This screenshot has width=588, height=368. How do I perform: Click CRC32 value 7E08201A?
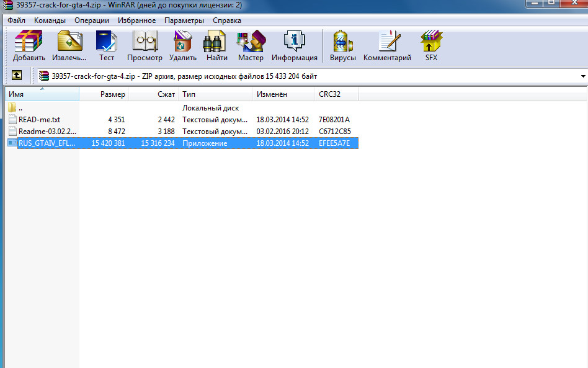coord(334,120)
